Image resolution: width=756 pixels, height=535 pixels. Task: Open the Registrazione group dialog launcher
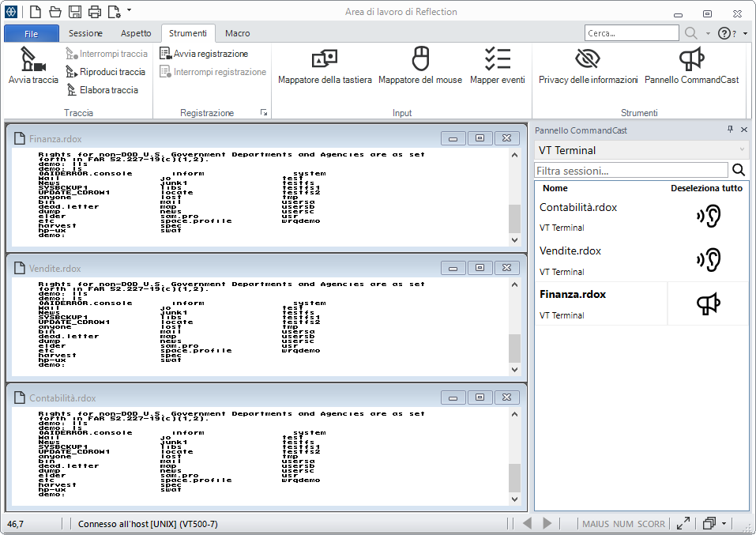pos(264,113)
